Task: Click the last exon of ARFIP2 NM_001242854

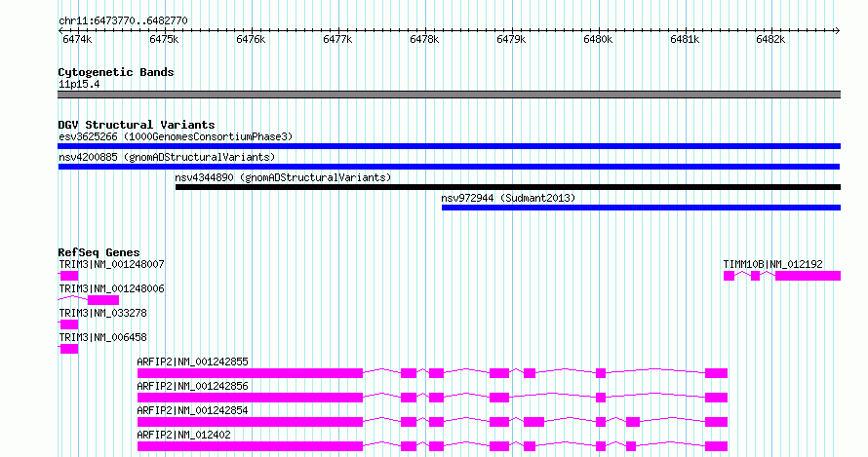Action: click(716, 422)
